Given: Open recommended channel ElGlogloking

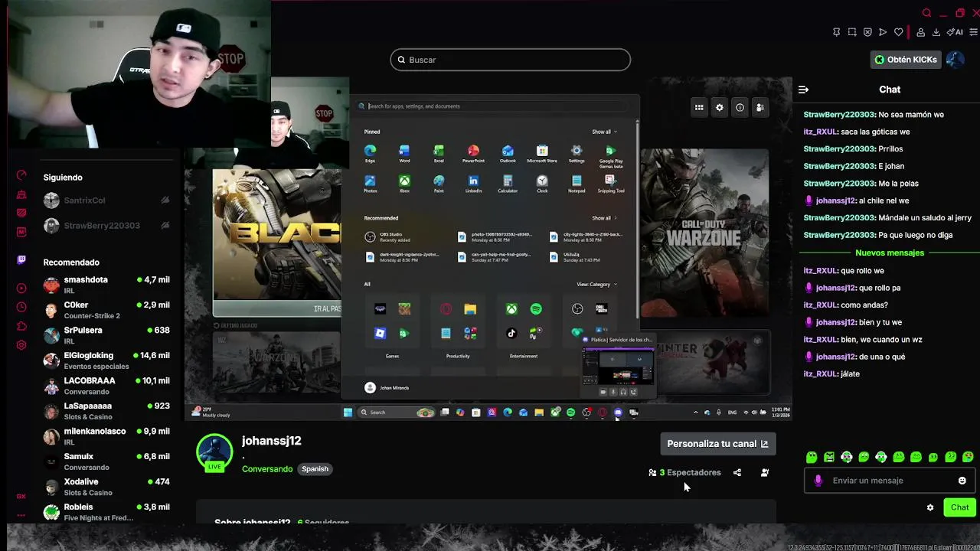Looking at the screenshot, I should [106, 360].
